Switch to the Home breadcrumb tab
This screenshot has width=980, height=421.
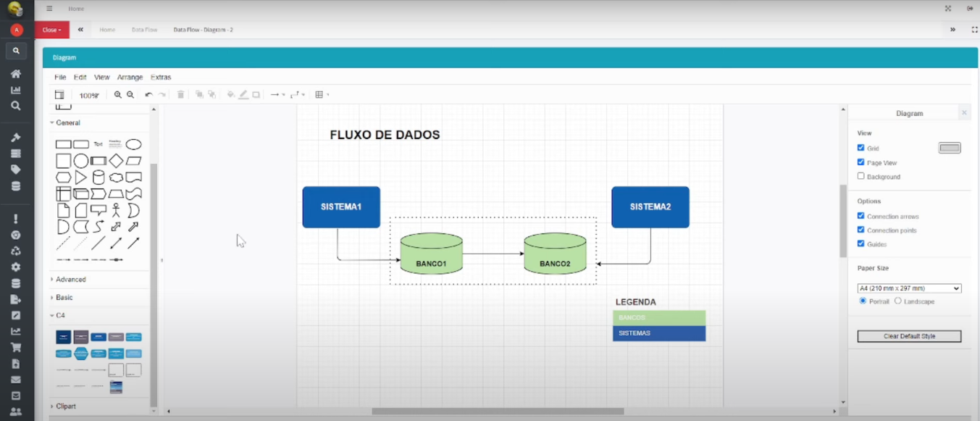pyautogui.click(x=107, y=30)
